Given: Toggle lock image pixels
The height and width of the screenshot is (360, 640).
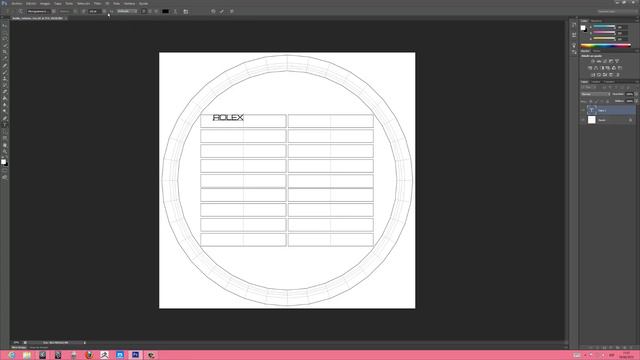Looking at the screenshot, I should (x=596, y=101).
